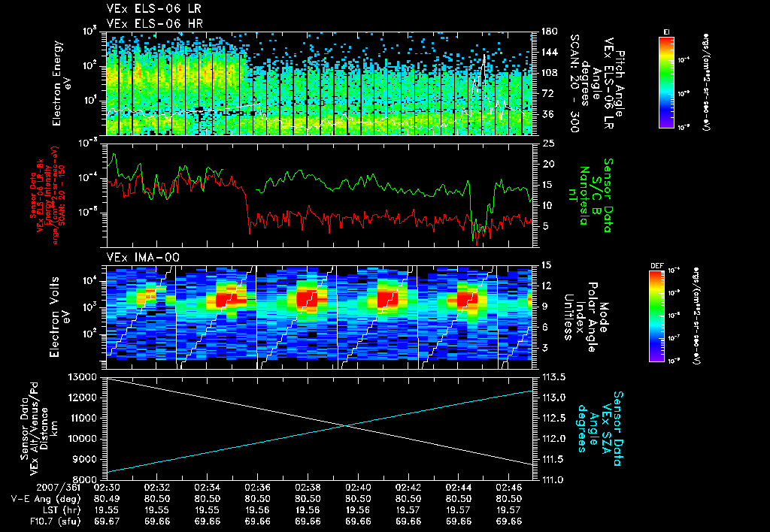Click the '20' nanotesla axis tick
Image resolution: width=770 pixels, height=532 pixels.
pyautogui.click(x=548, y=164)
